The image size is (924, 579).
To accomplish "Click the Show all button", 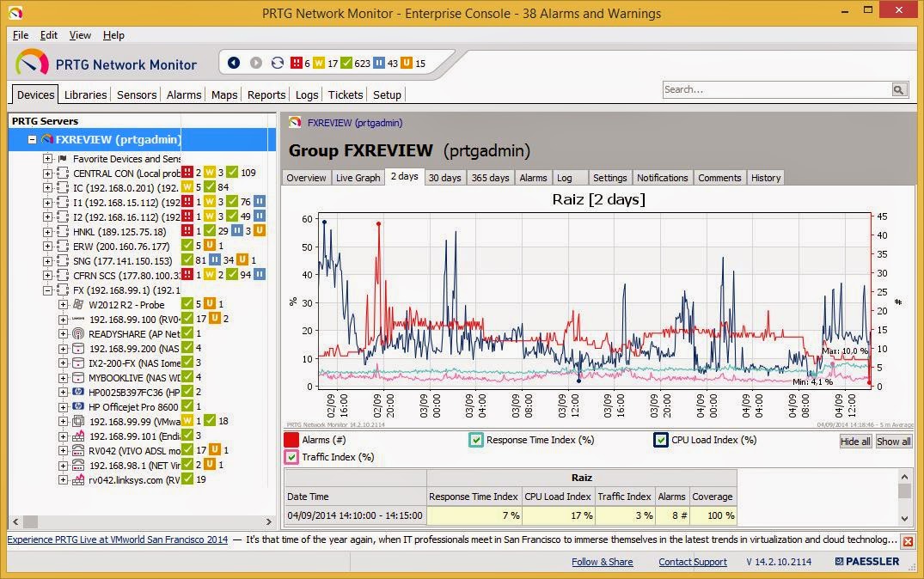I will pyautogui.click(x=894, y=442).
